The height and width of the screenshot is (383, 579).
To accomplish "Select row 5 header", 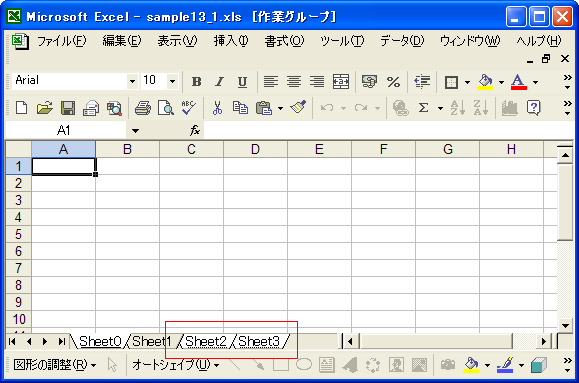I will coord(18,234).
